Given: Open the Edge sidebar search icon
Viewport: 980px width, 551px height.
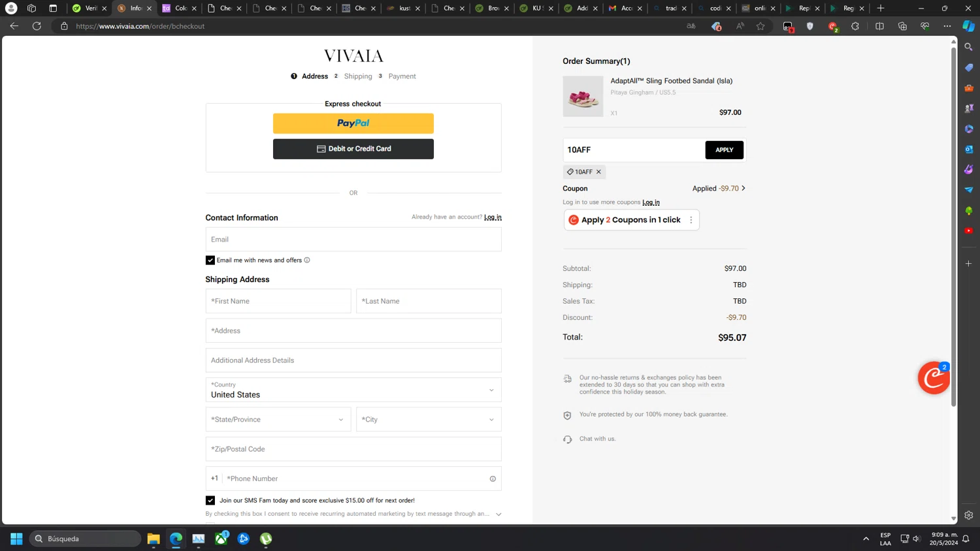Looking at the screenshot, I should [969, 47].
